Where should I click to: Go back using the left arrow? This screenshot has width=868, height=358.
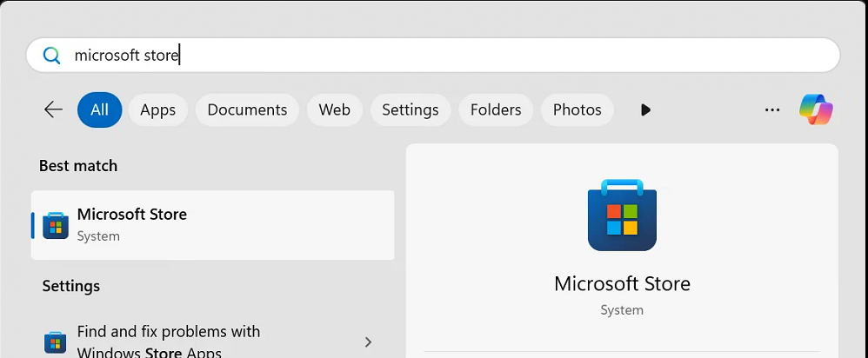[53, 109]
